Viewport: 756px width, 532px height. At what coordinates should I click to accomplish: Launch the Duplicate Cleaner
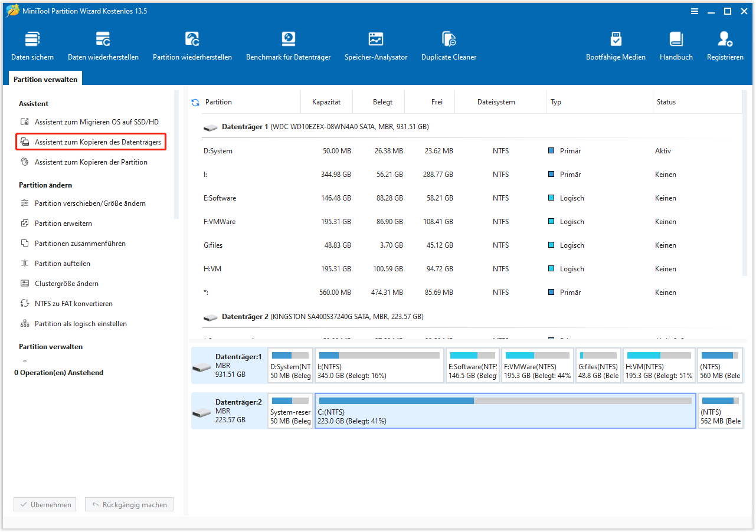[449, 44]
